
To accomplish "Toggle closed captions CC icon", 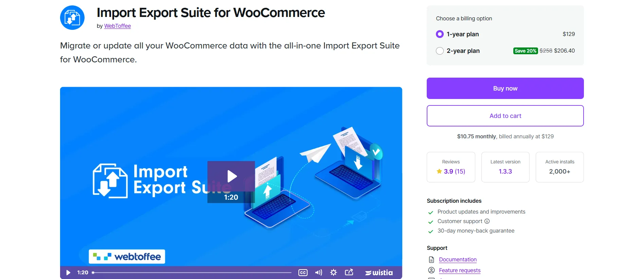I will (x=303, y=273).
